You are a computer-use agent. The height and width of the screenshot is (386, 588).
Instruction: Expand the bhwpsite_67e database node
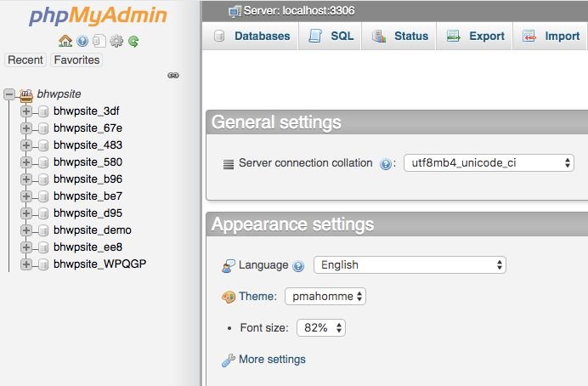click(x=25, y=128)
